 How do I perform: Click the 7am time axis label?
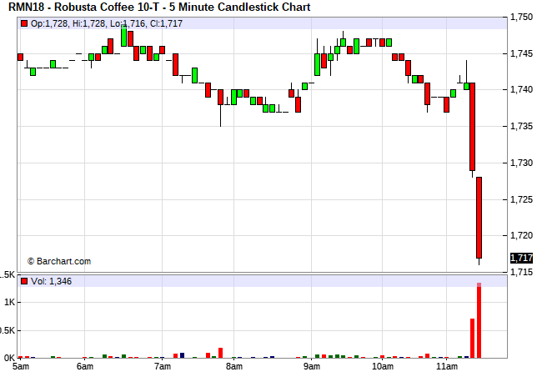[x=163, y=366]
